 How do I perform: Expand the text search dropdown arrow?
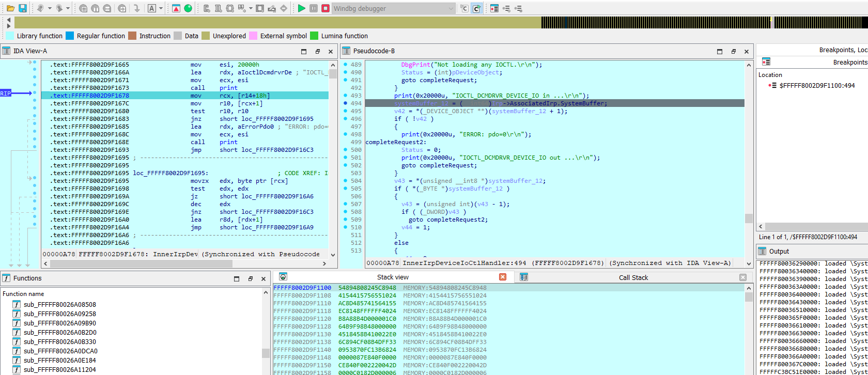pyautogui.click(x=161, y=8)
